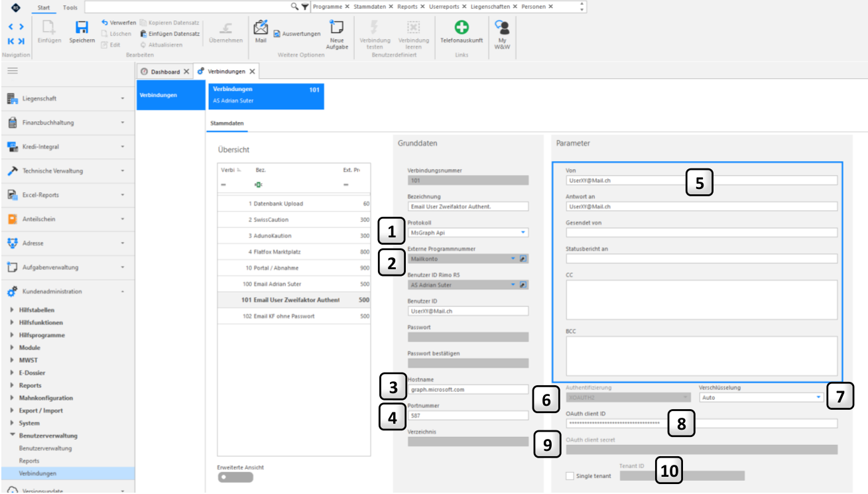
Task: Select the SwissCaution row
Action: [294, 219]
